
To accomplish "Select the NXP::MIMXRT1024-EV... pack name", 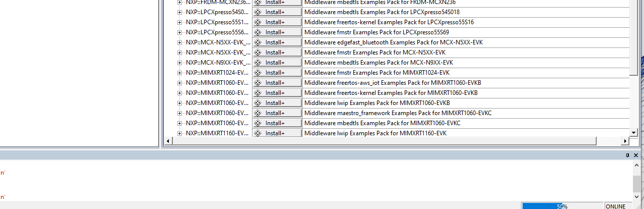I will [x=217, y=73].
